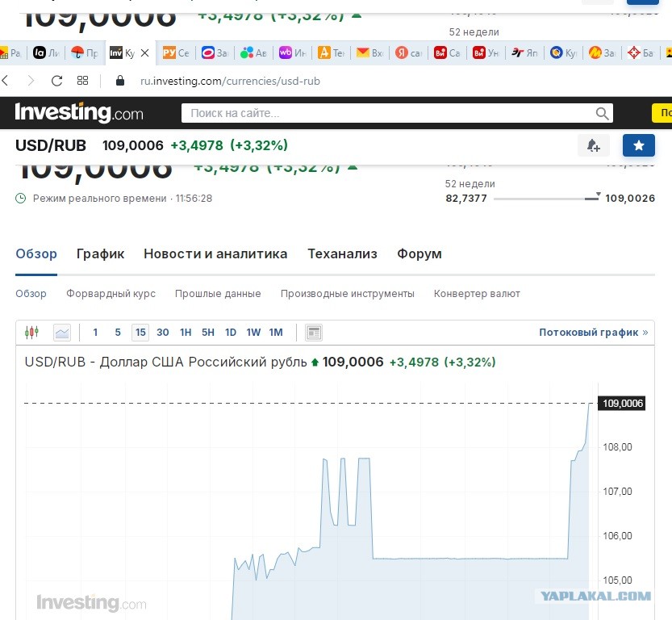
Task: Select the Обзор main tab
Action: coord(36,253)
